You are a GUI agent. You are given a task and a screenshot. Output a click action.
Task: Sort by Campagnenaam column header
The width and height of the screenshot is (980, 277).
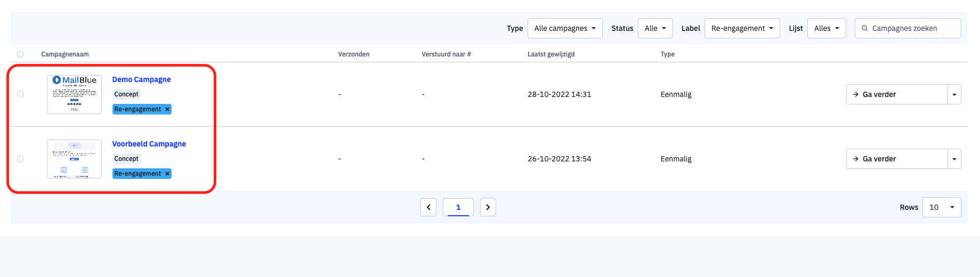coord(65,54)
